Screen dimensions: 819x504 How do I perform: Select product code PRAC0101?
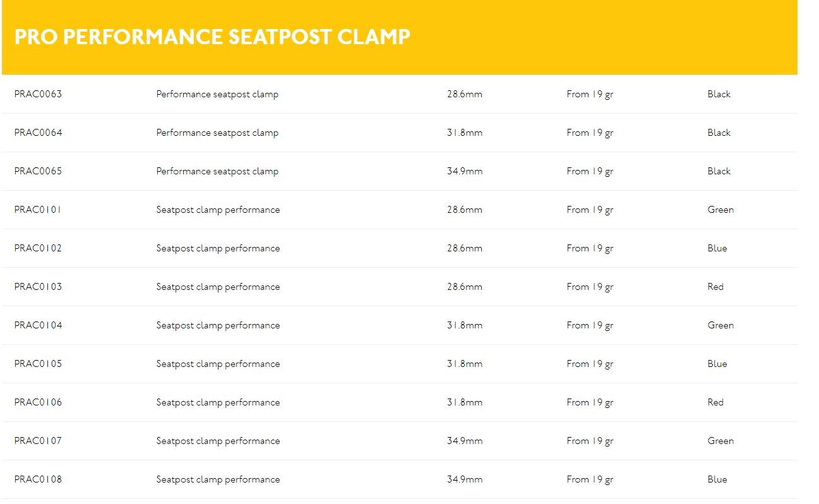pos(38,210)
